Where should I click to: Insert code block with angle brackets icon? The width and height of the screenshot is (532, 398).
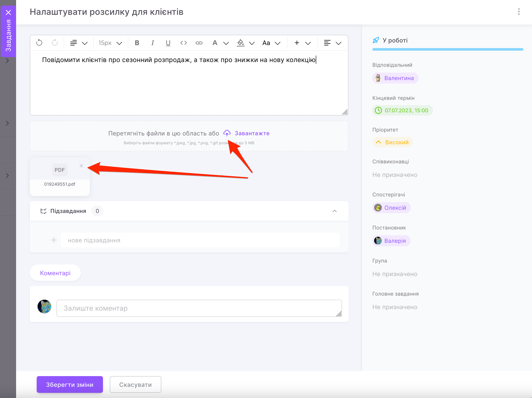tap(183, 43)
